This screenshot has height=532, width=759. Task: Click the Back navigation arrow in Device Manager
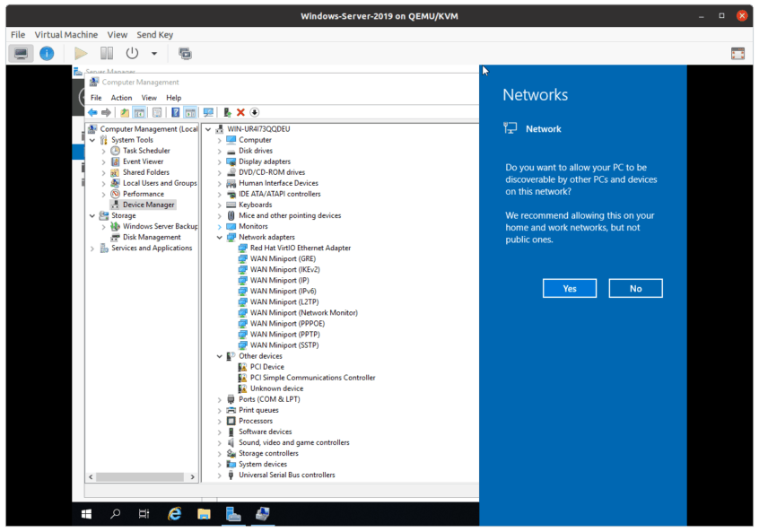tap(92, 112)
